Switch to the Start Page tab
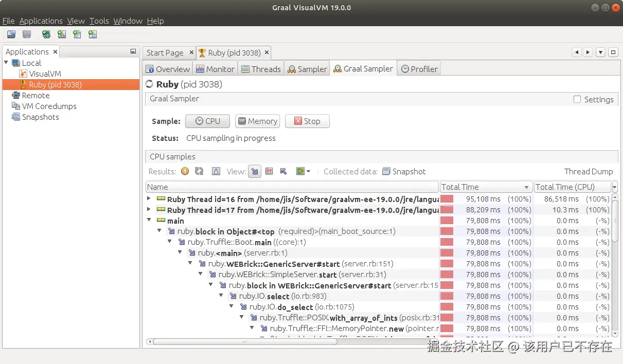Viewport: 623px width, 364px height. [x=165, y=52]
